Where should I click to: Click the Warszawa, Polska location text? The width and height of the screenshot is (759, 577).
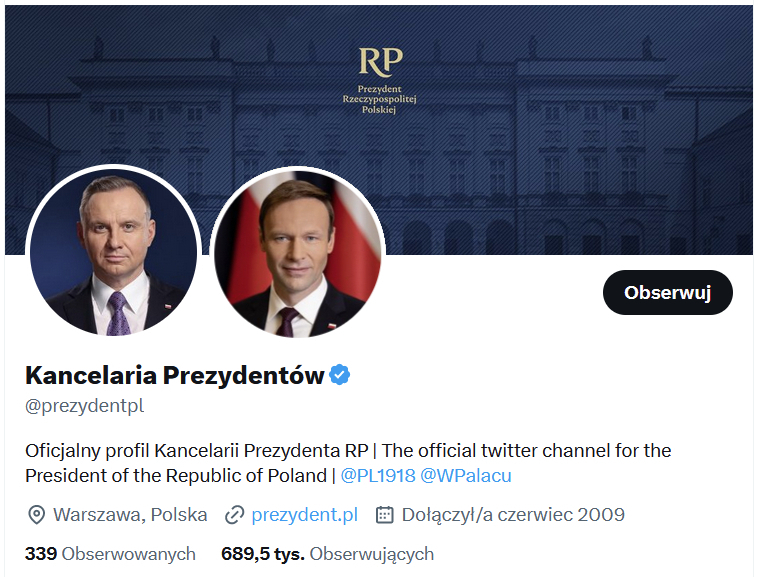[x=130, y=515]
